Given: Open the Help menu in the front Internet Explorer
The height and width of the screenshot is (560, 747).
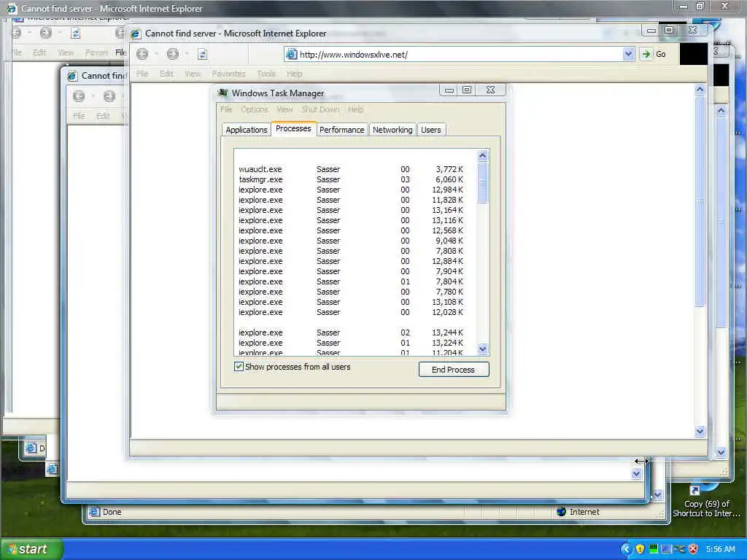Looking at the screenshot, I should coord(295,74).
